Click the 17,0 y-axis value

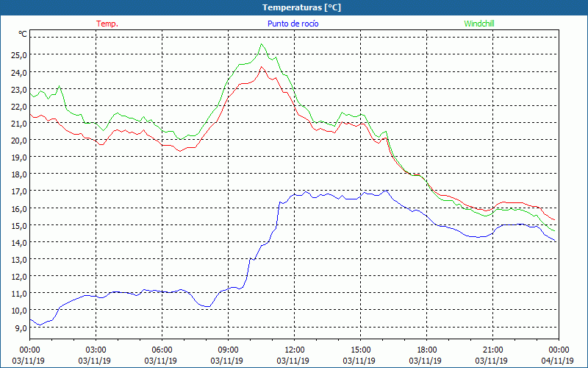click(19, 191)
